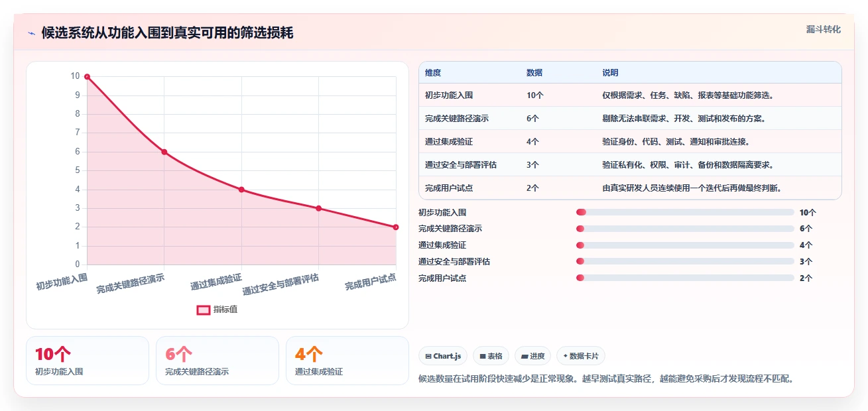
Task: Click the table value 4个
Action: coord(533,142)
